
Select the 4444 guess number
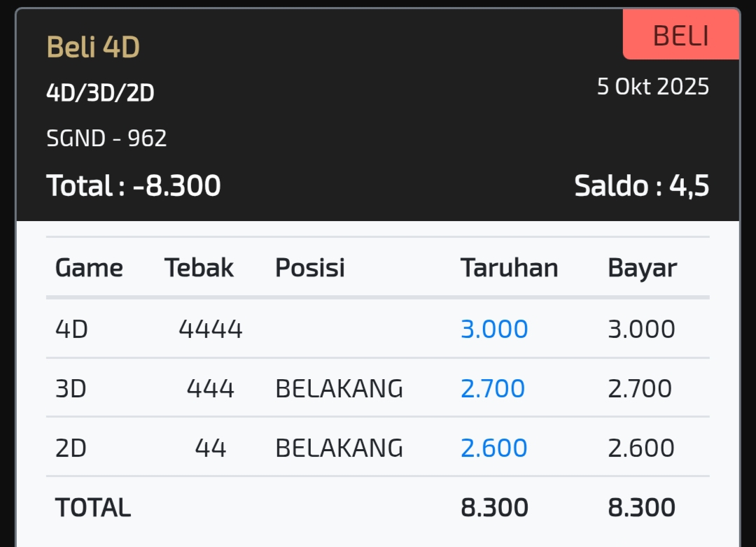coord(210,329)
